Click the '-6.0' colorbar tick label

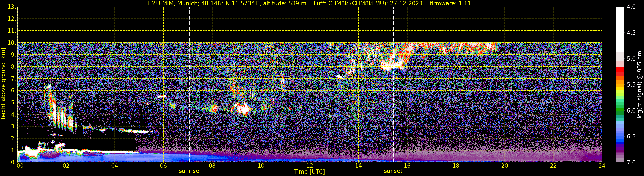click(x=630, y=111)
